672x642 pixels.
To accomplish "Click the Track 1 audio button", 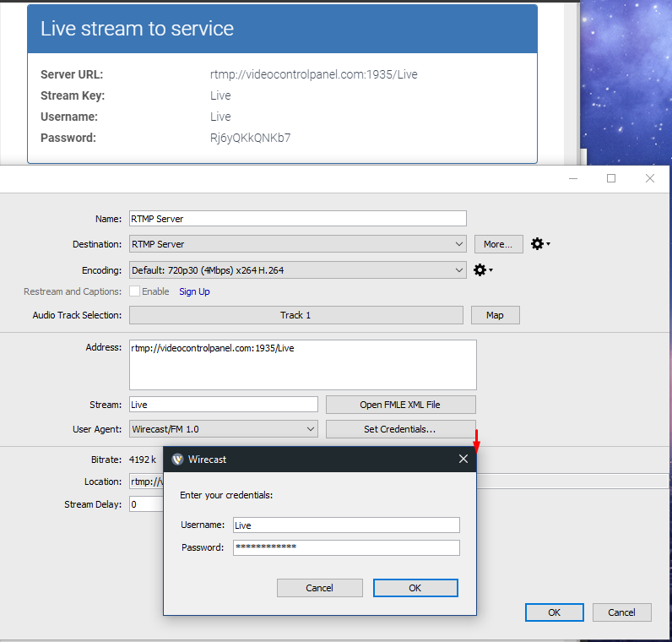I will point(296,315).
